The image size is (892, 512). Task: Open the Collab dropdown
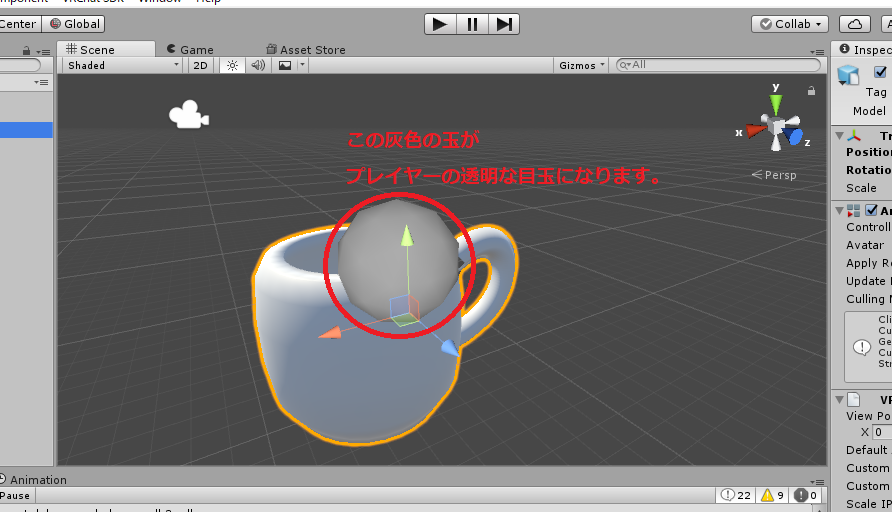790,24
